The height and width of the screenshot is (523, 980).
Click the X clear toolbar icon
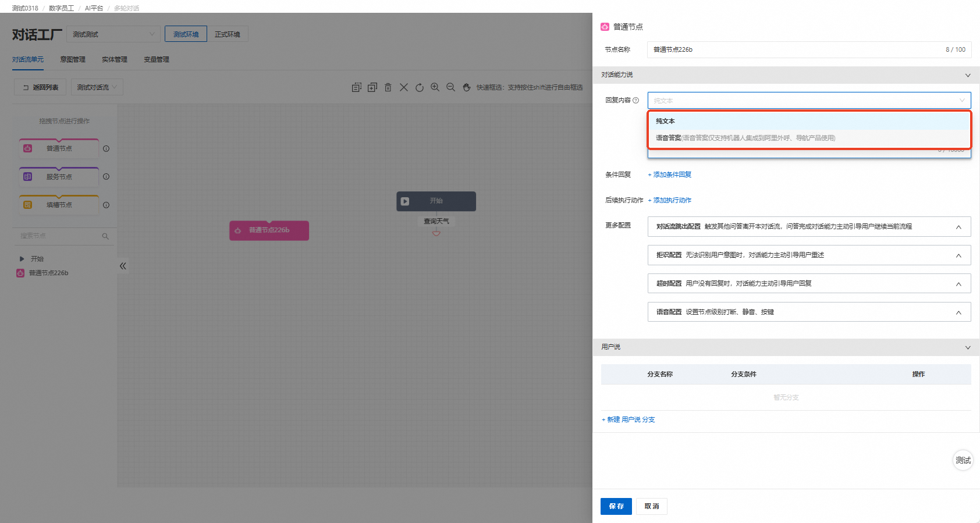point(404,87)
